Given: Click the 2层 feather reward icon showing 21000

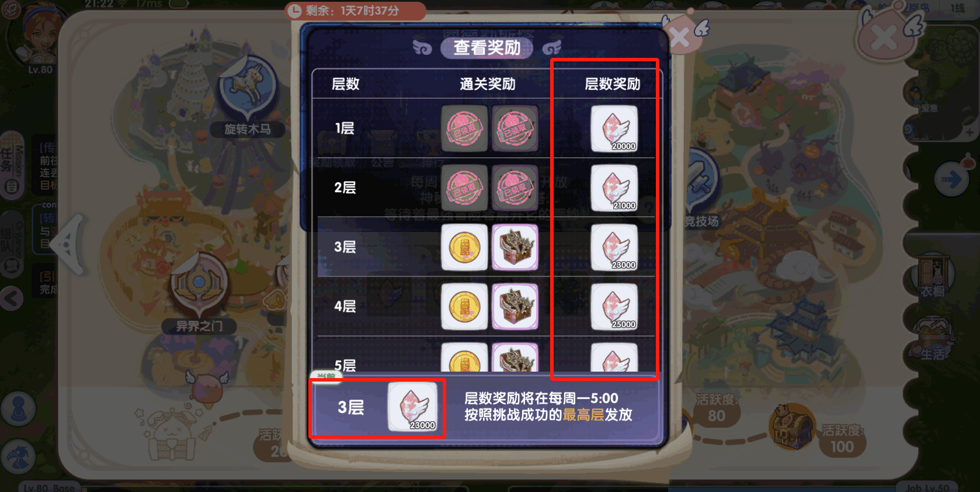Looking at the screenshot, I should point(614,188).
